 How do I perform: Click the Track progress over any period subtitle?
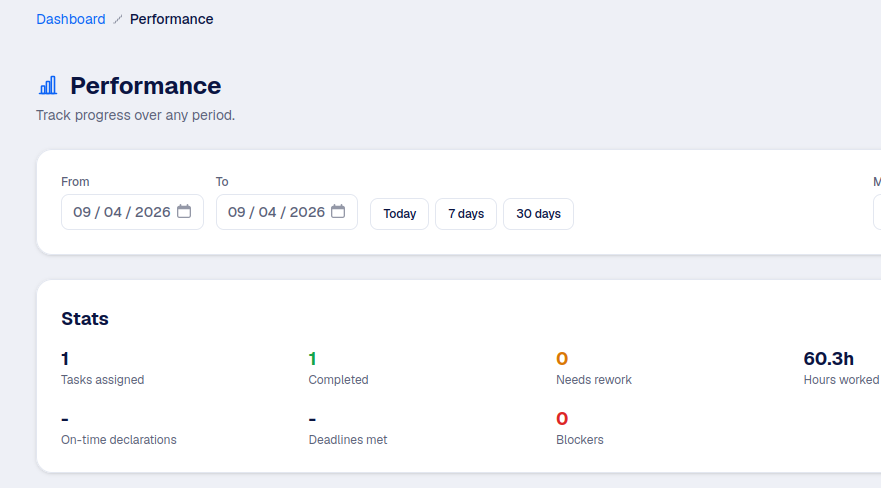(135, 115)
